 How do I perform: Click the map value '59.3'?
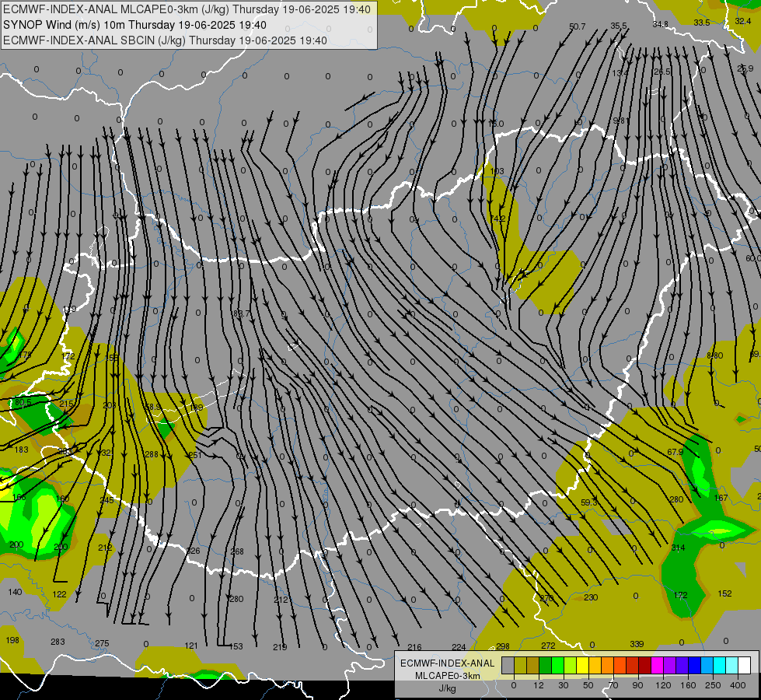(589, 502)
